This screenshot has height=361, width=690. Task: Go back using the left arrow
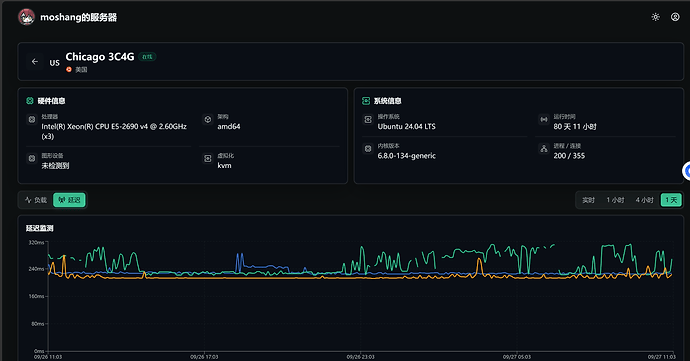click(x=35, y=62)
